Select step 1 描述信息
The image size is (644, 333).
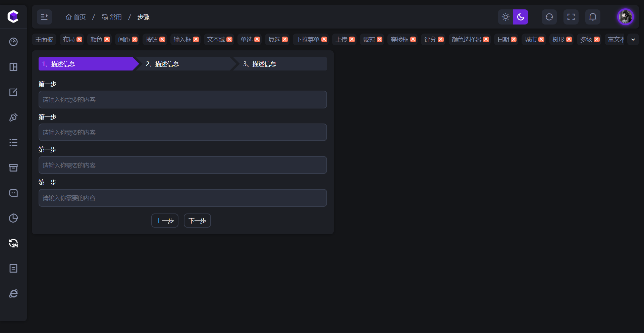89,64
